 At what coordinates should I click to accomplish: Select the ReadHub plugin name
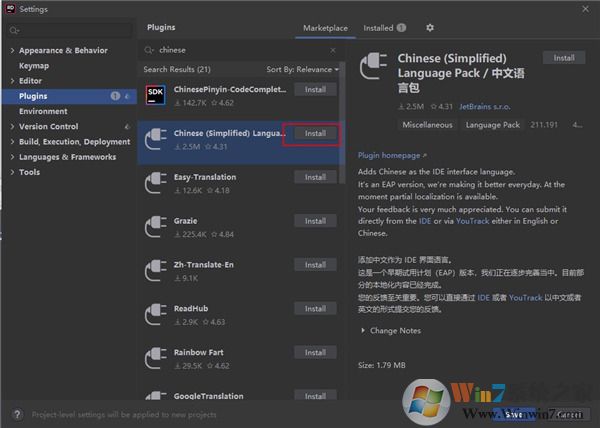pyautogui.click(x=191, y=308)
